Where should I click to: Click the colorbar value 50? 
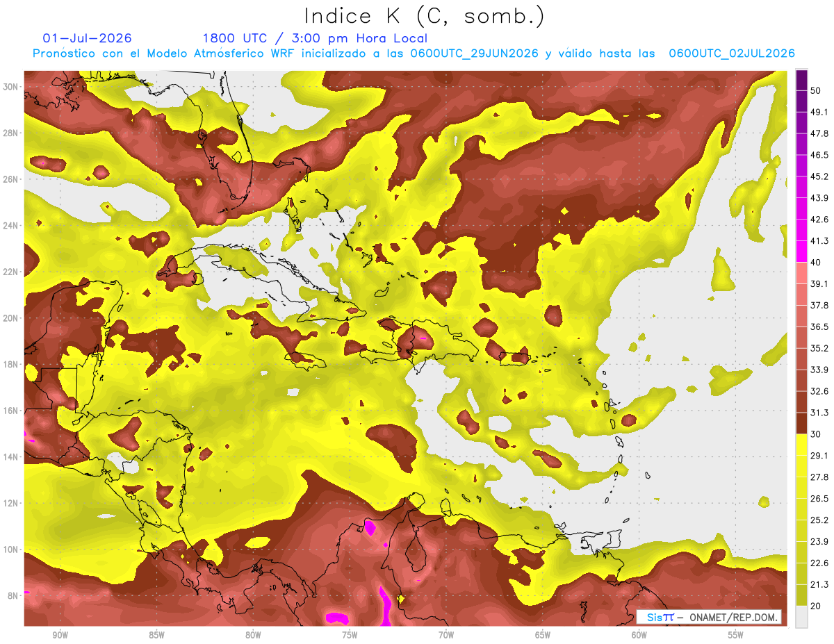coord(816,90)
